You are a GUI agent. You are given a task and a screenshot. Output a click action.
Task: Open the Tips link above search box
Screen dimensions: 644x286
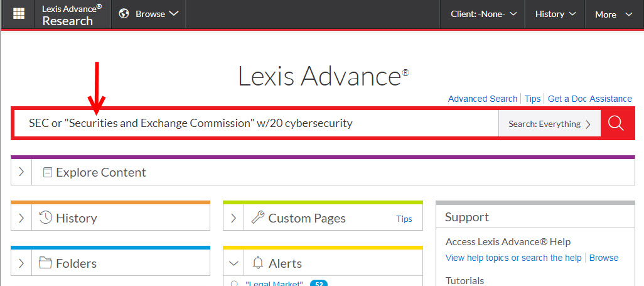pyautogui.click(x=533, y=99)
